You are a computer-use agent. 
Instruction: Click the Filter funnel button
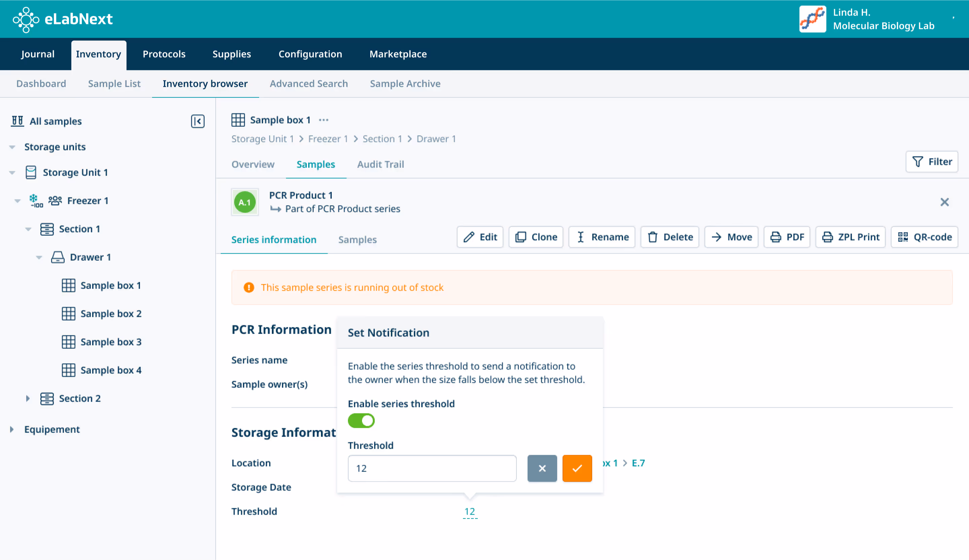(932, 162)
